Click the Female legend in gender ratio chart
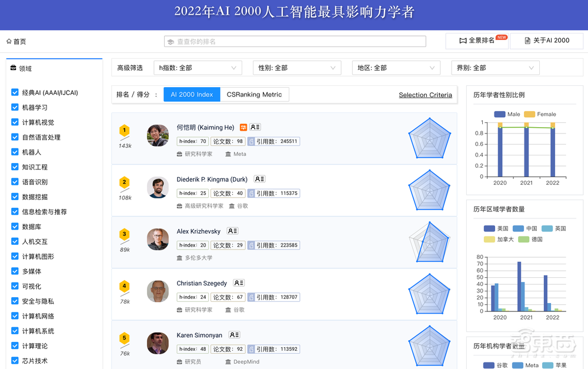 (541, 114)
